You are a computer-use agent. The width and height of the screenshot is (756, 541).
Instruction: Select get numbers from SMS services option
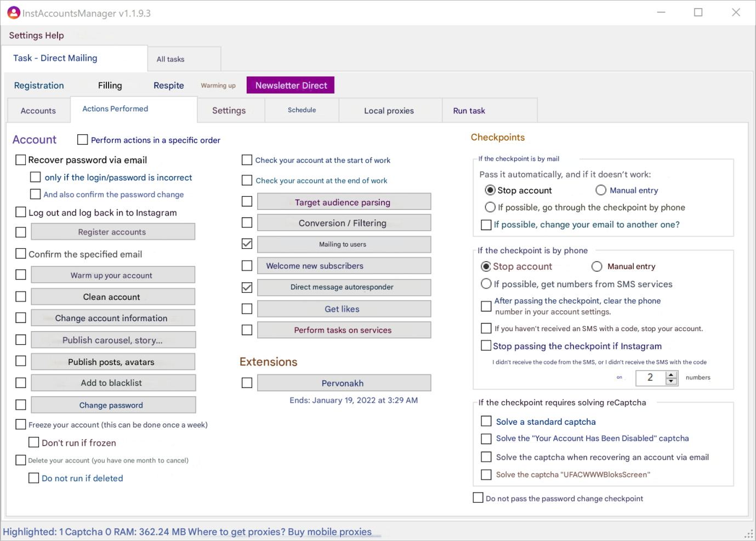coord(486,284)
